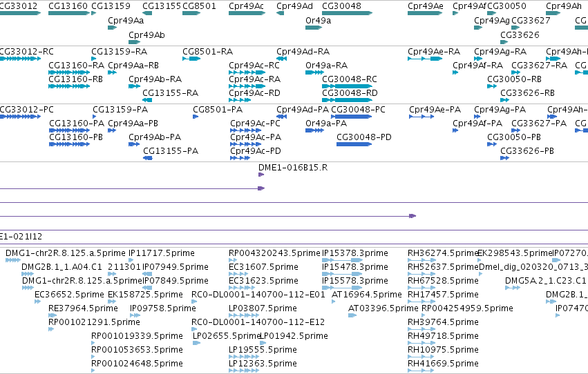This screenshot has width=588, height=374.
Task: Click the Cpr49Ae-RA transcript label
Action: point(434,51)
